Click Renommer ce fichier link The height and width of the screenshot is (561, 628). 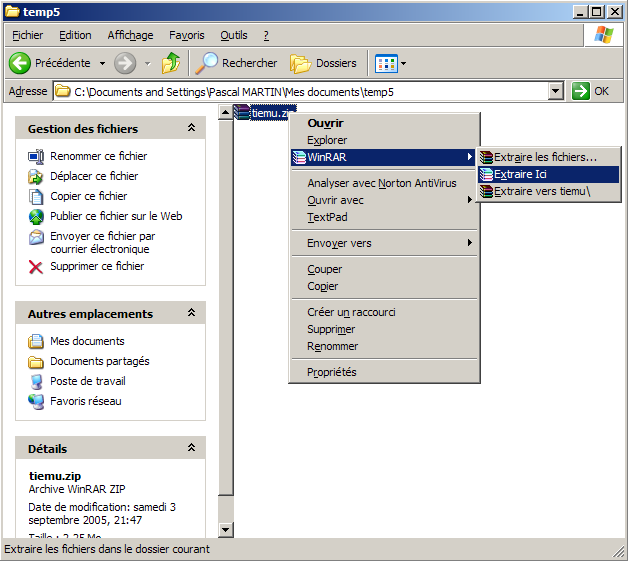click(99, 156)
